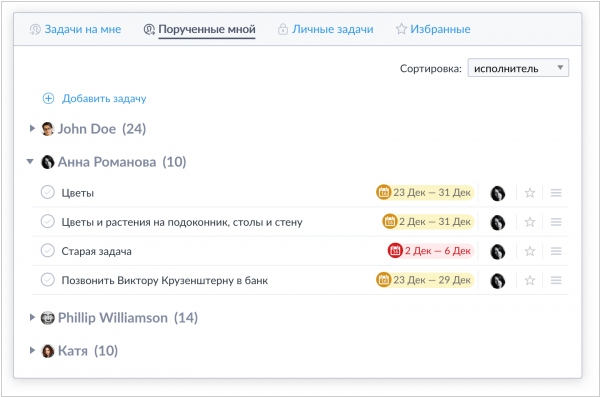Click the John Doe (24) group name
Viewport: 600px width, 397px height.
102,129
